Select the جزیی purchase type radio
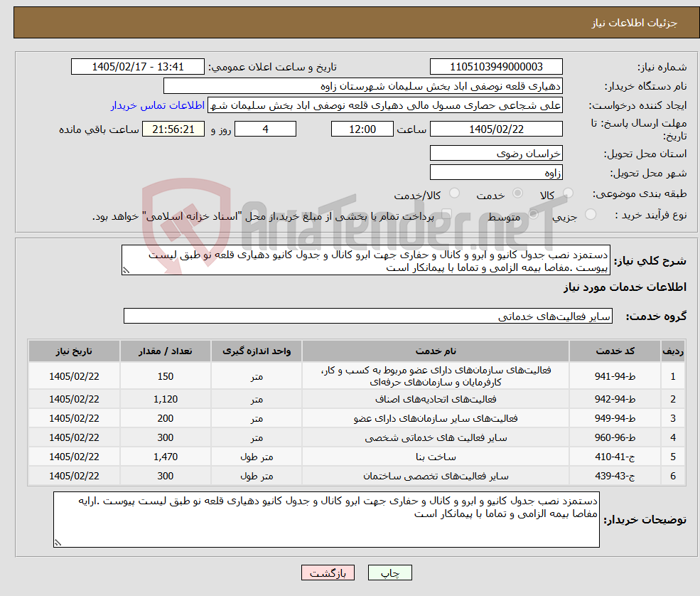Screen dimensions: 700x596 (590, 214)
